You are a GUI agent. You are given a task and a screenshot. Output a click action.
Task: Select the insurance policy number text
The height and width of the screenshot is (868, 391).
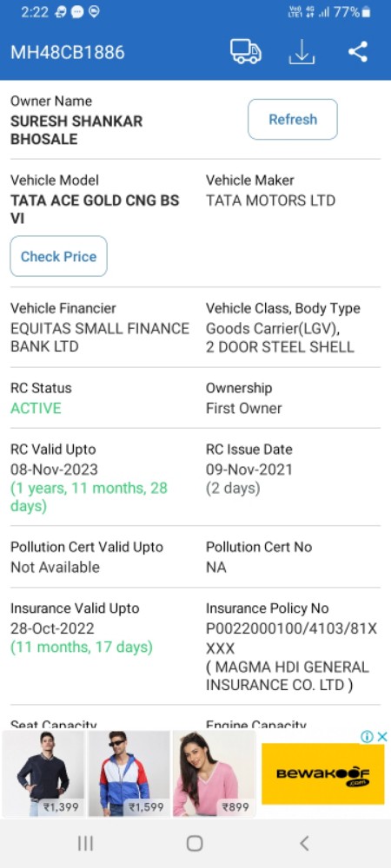click(x=291, y=638)
